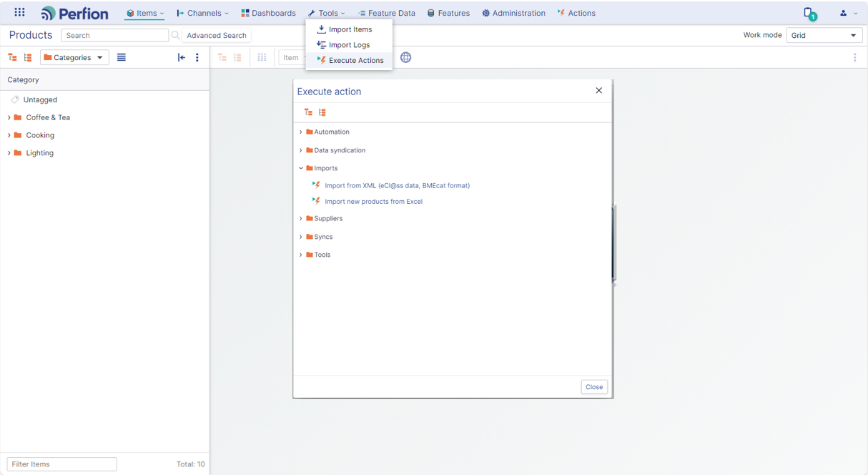Collapse the category side panel
The width and height of the screenshot is (868, 475).
182,57
